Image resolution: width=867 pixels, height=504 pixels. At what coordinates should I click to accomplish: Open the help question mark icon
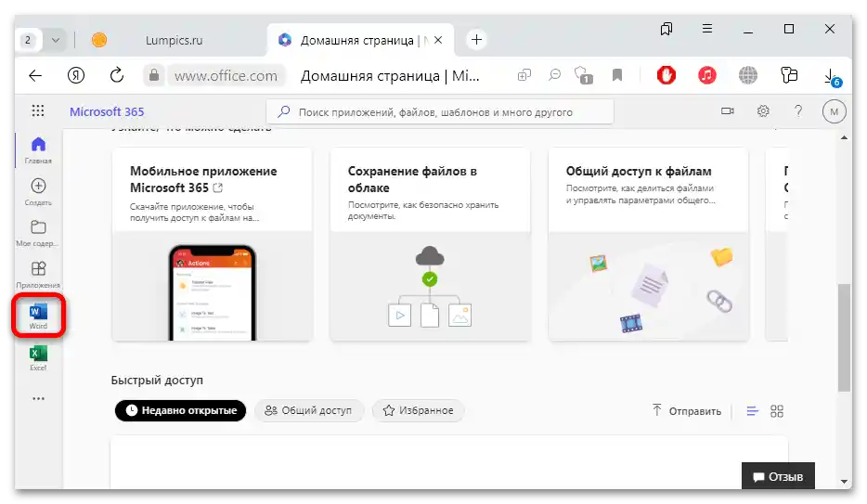[798, 111]
